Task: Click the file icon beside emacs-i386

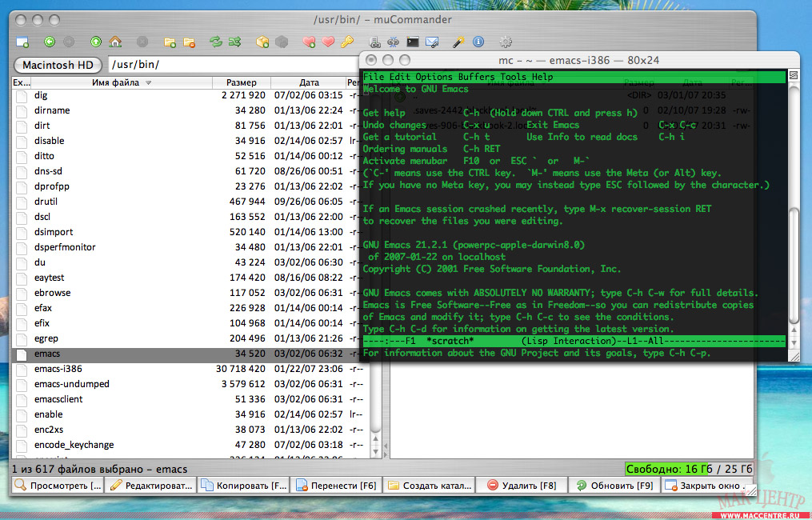Action: 22,370
